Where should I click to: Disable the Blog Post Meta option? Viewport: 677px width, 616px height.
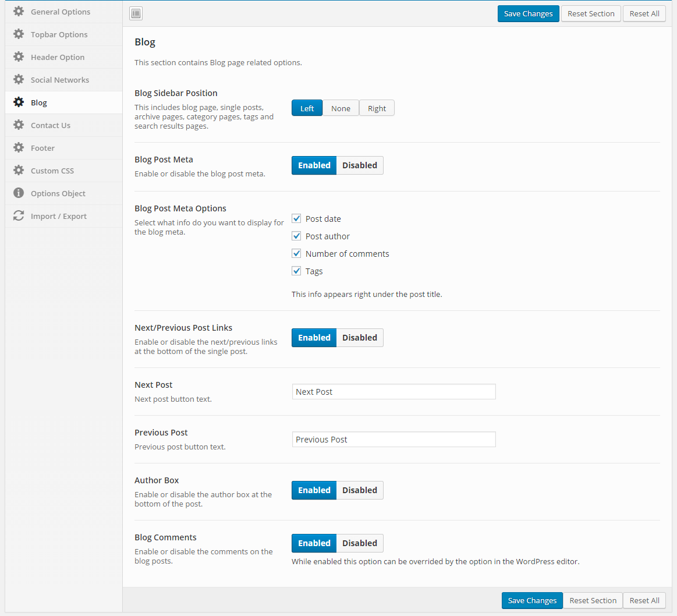tap(359, 165)
